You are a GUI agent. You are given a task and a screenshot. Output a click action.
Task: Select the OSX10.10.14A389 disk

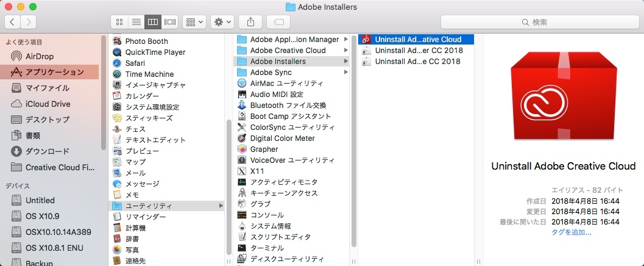(x=49, y=232)
